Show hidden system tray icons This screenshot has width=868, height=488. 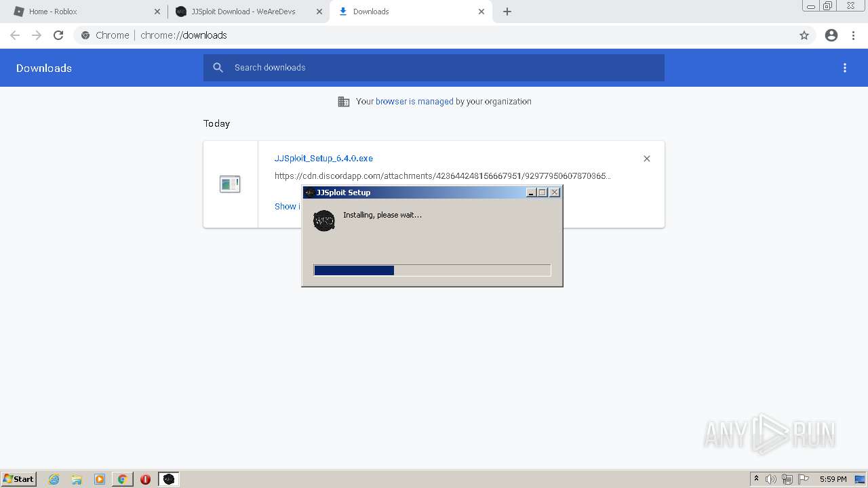[x=756, y=479]
